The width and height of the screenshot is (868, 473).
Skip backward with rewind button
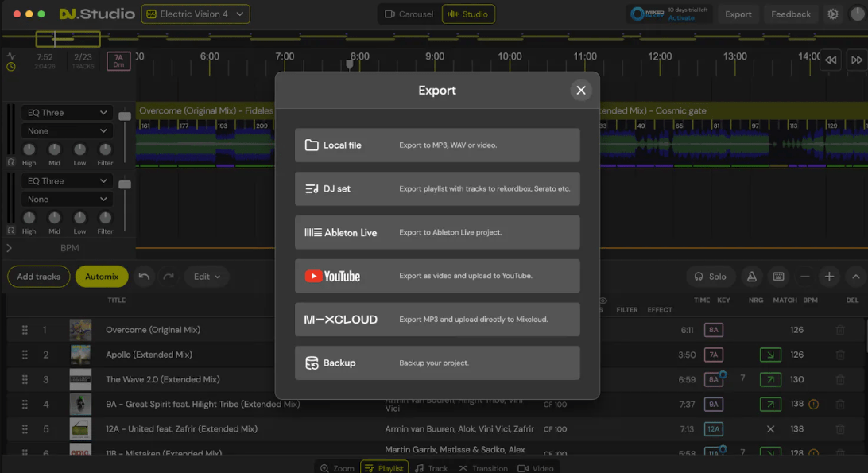pyautogui.click(x=831, y=60)
